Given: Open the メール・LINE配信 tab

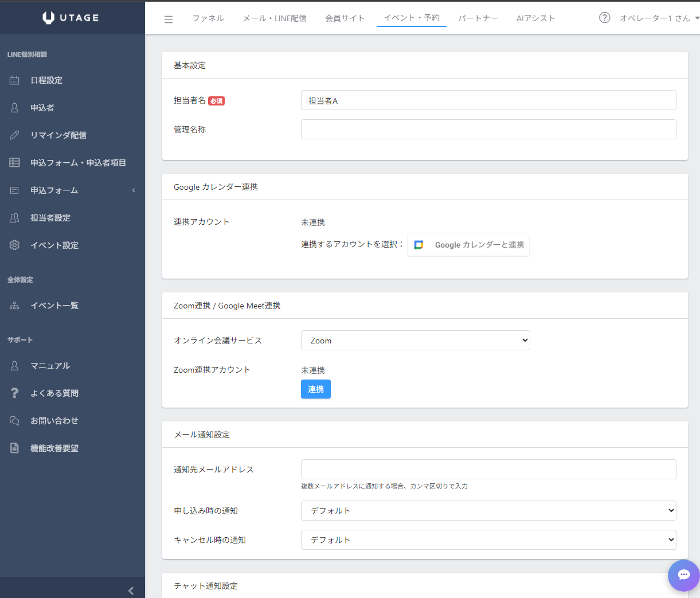Looking at the screenshot, I should 275,18.
